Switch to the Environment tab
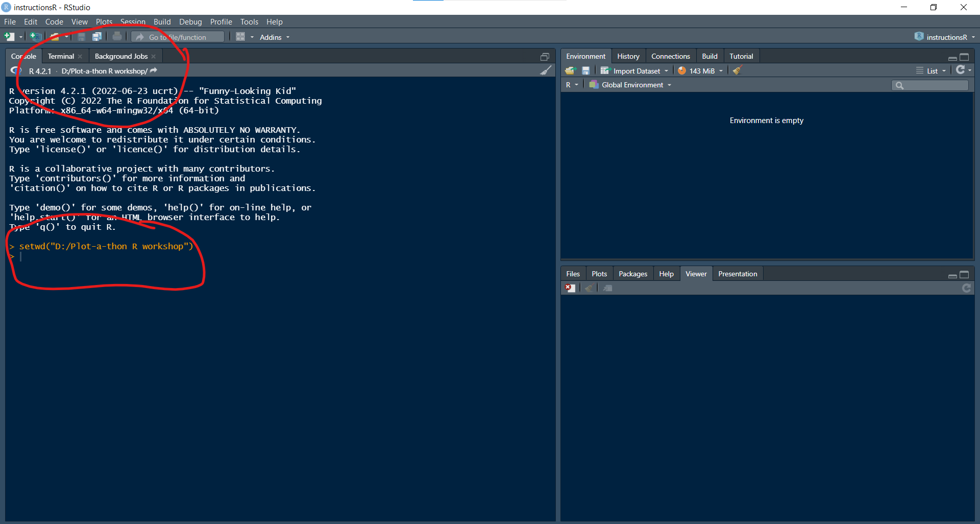 (x=585, y=56)
